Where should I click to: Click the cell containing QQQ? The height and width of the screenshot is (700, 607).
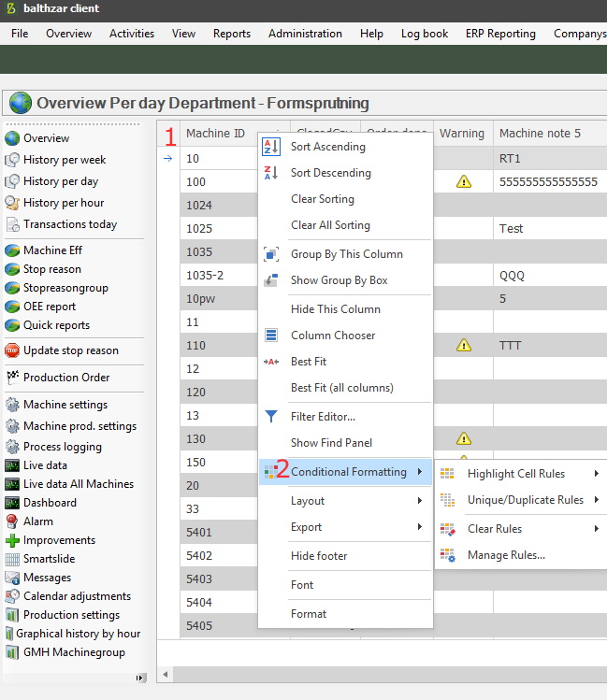(x=550, y=276)
